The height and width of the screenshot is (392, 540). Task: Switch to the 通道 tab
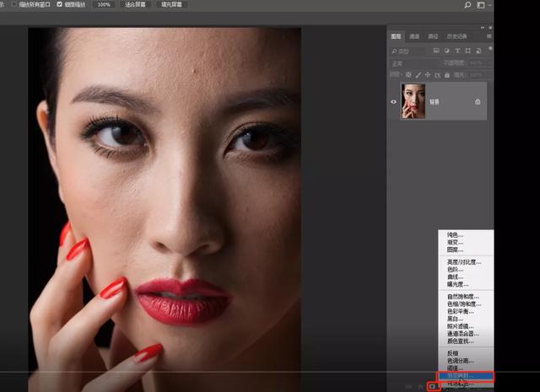[414, 36]
